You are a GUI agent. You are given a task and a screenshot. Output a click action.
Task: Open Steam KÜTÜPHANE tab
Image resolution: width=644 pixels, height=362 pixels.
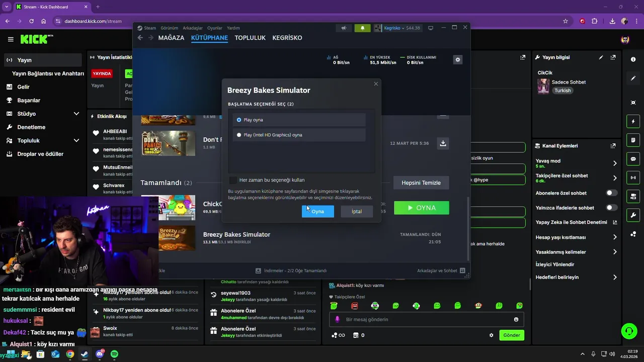coord(209,38)
